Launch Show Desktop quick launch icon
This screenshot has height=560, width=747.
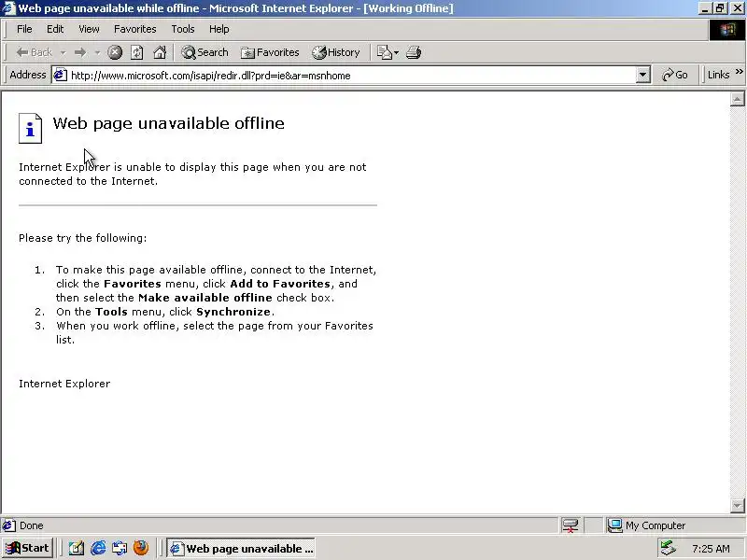tap(77, 548)
